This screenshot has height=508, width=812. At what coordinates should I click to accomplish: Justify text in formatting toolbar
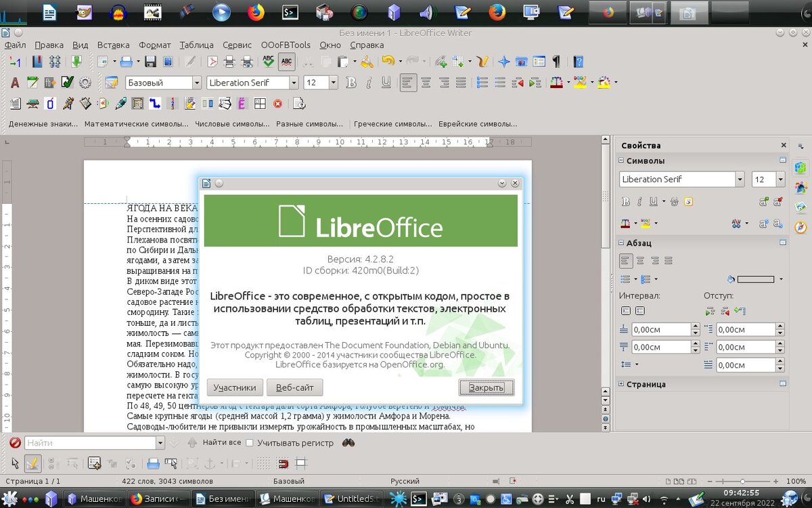pos(461,83)
